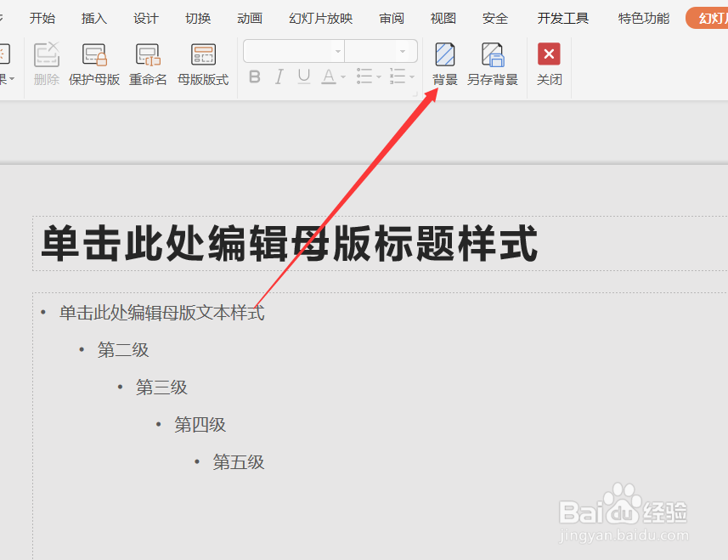This screenshot has height=560, width=728.
Task: Toggle bold formatting with the B button
Action: click(x=254, y=76)
